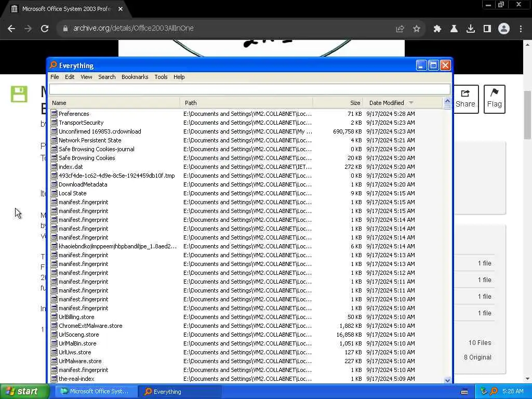Select the-real-index file icon
Viewport: 532px width, 399px height.
[54, 379]
